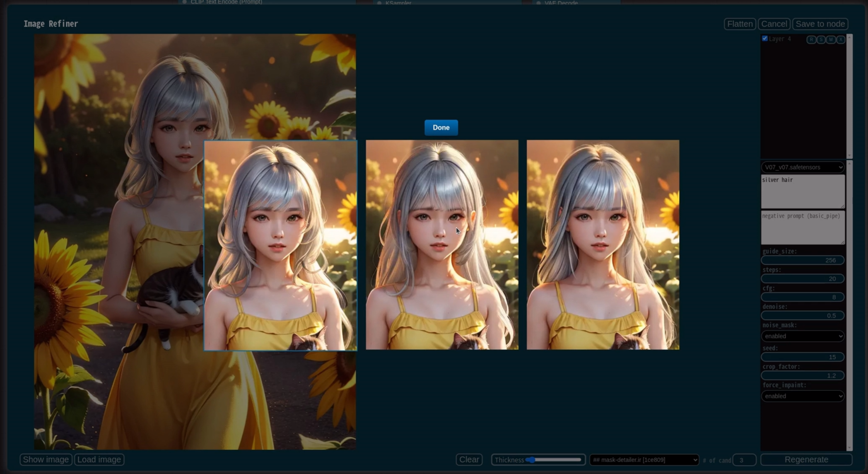The height and width of the screenshot is (474, 868).
Task: Click the X button on Layer 4
Action: 840,39
